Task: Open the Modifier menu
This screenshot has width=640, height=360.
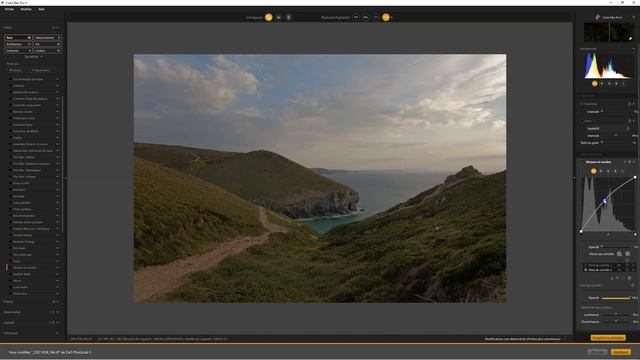Action: (x=26, y=9)
